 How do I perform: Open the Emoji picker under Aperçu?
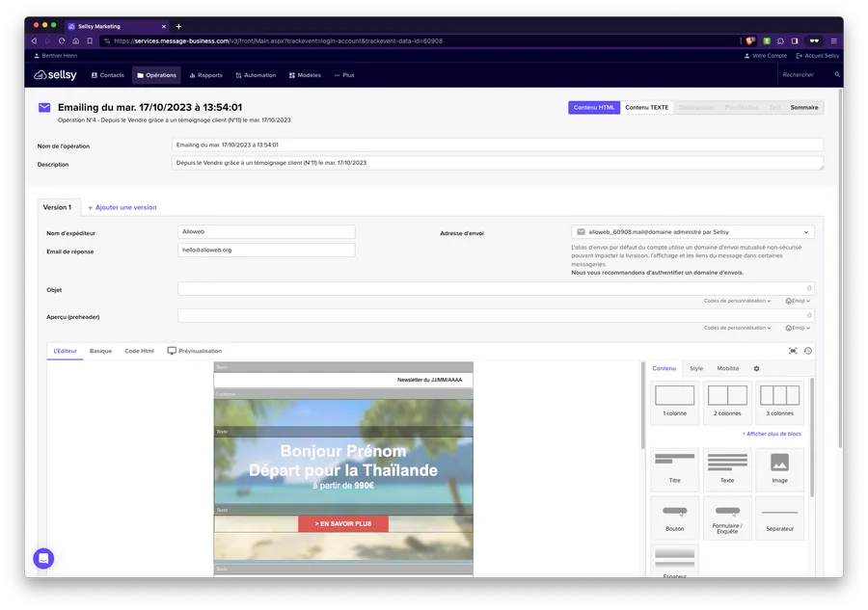tap(798, 328)
